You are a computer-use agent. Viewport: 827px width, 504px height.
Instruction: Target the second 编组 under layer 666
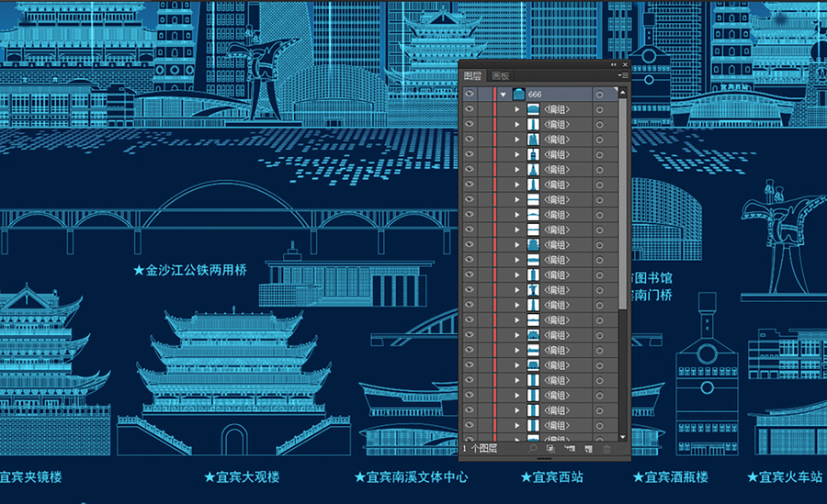pos(600,125)
